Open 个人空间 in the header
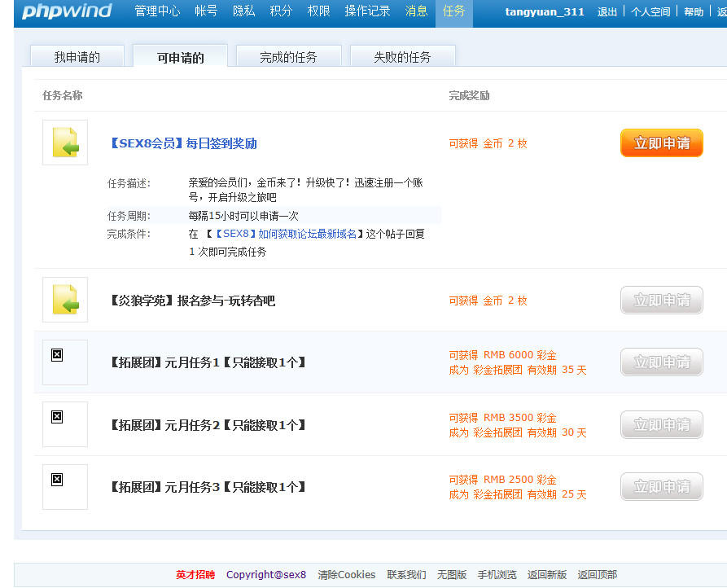Image resolution: width=727 pixels, height=588 pixels. point(650,12)
